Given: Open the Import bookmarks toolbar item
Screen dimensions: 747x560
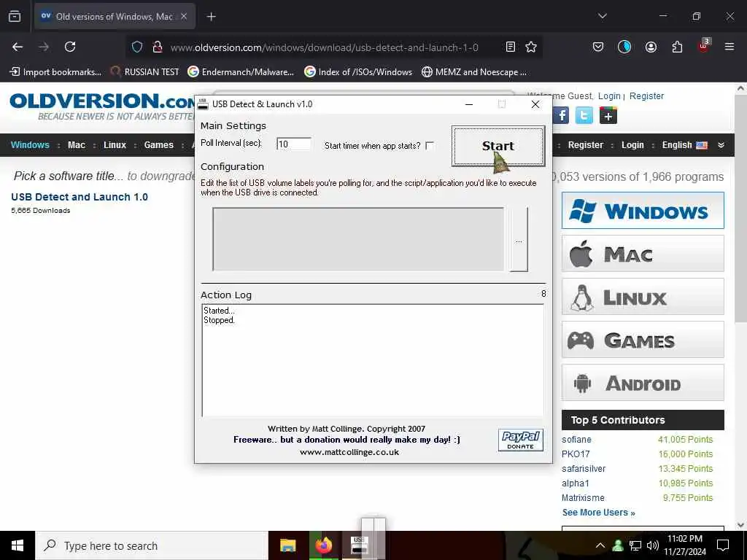Looking at the screenshot, I should (55, 72).
